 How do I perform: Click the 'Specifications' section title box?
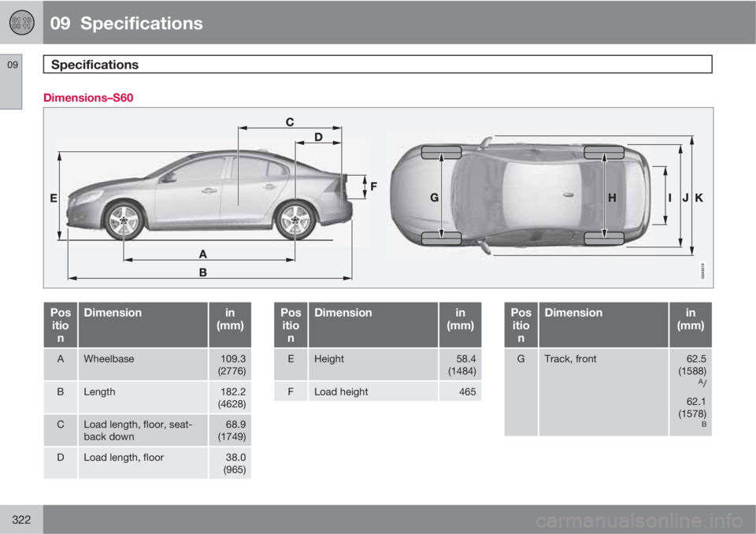point(377,64)
